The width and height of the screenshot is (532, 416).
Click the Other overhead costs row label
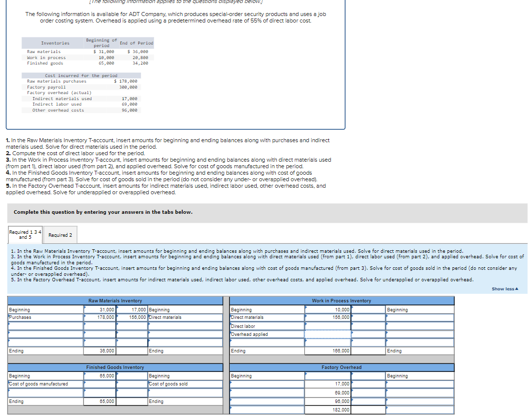[58, 110]
